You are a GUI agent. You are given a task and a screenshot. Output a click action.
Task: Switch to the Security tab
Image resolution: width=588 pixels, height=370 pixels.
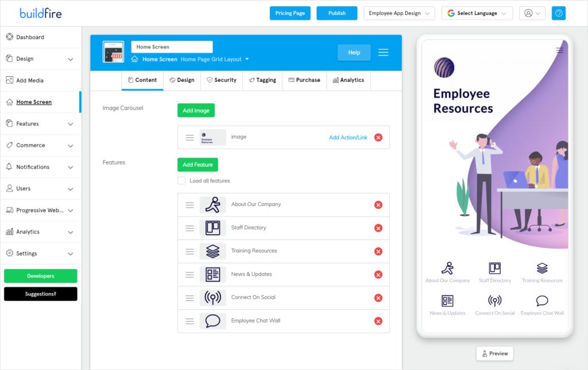pyautogui.click(x=222, y=80)
